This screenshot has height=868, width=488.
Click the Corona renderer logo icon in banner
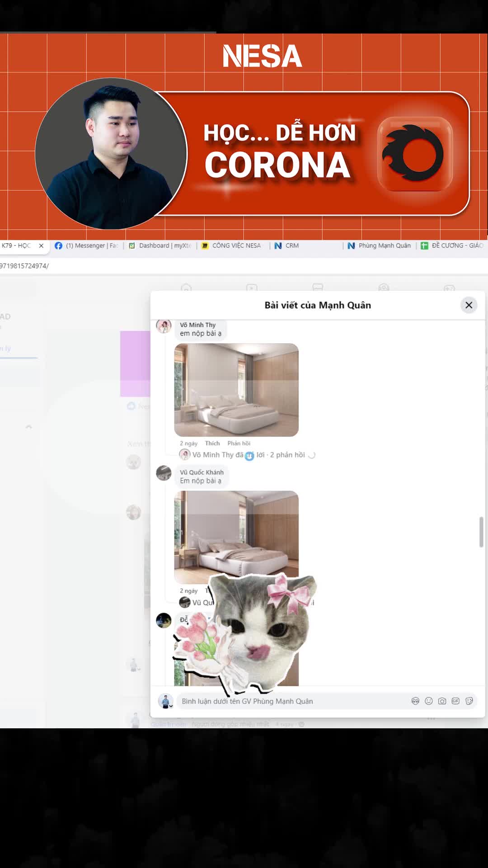pos(415,154)
